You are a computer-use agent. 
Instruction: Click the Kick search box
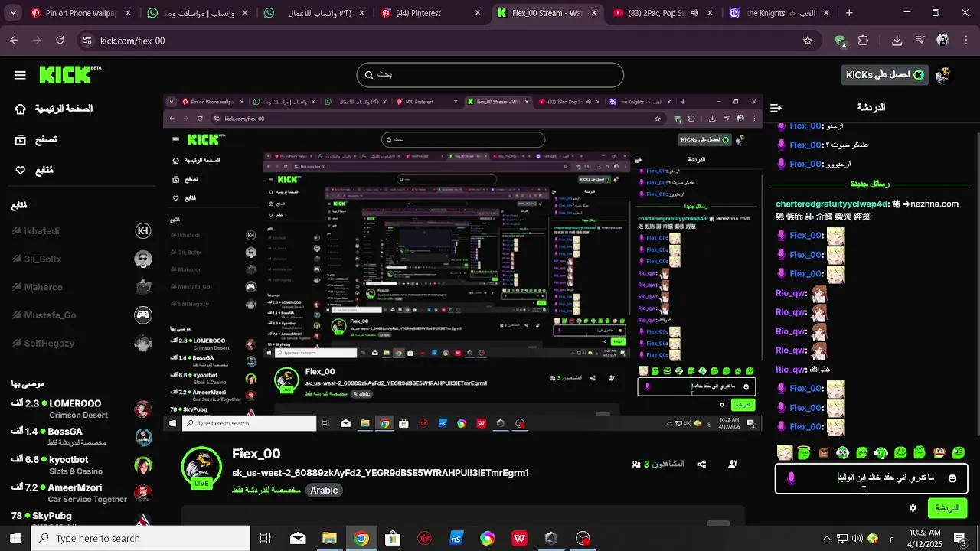[x=490, y=74]
